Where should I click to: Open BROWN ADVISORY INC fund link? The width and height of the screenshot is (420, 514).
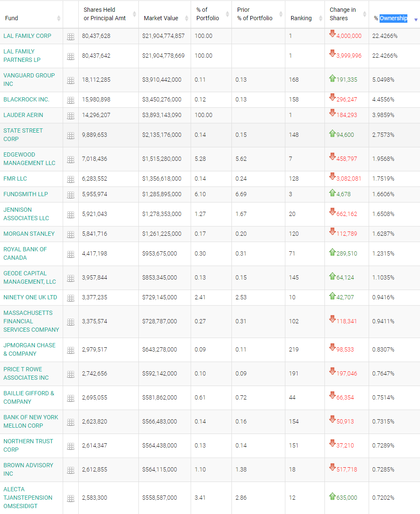[28, 469]
